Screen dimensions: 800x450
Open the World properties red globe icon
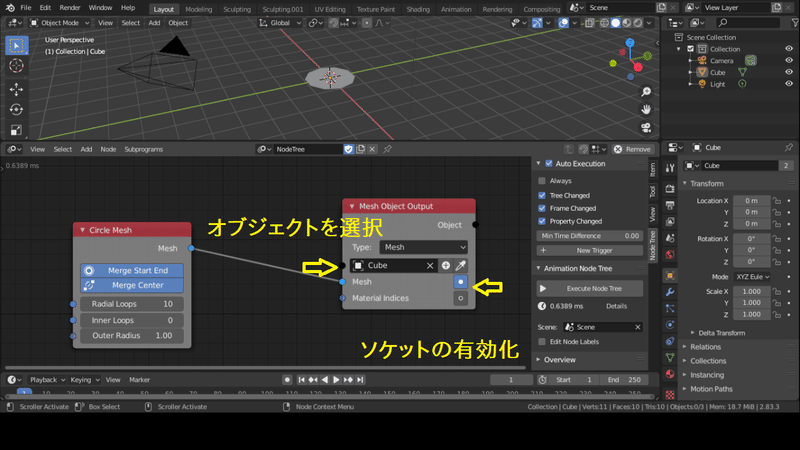[670, 255]
